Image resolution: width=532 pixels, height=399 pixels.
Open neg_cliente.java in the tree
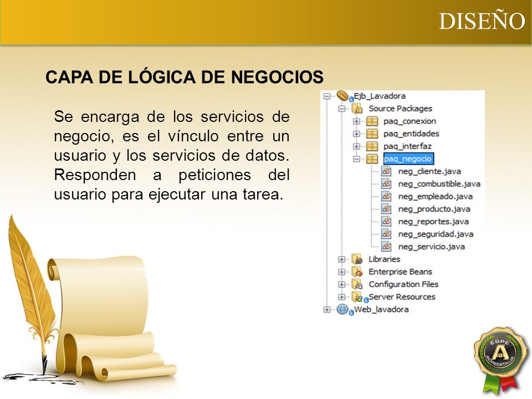429,171
